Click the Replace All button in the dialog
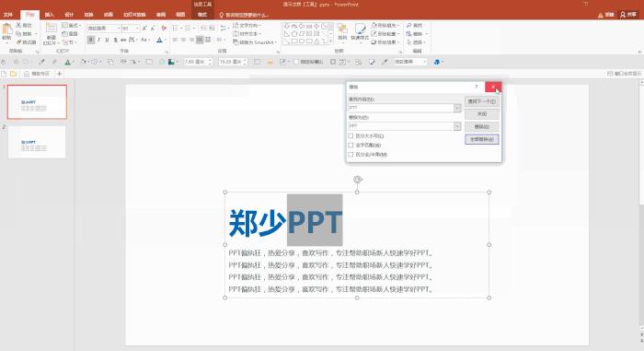This screenshot has height=351, width=644. coord(482,139)
